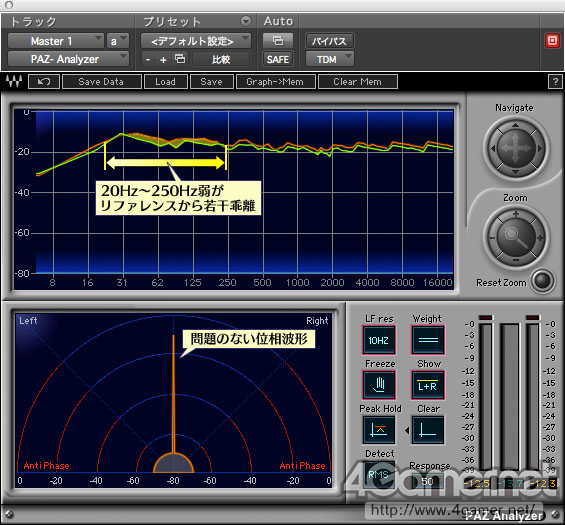
Task: Toggle the Detect RMS button
Action: tap(379, 475)
